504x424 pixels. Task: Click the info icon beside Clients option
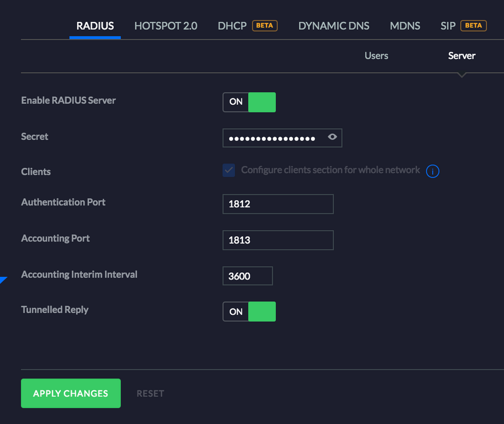432,171
